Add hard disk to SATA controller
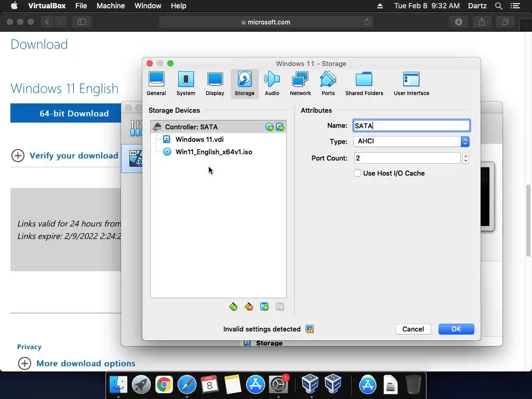The height and width of the screenshot is (399, 532). pos(280,127)
